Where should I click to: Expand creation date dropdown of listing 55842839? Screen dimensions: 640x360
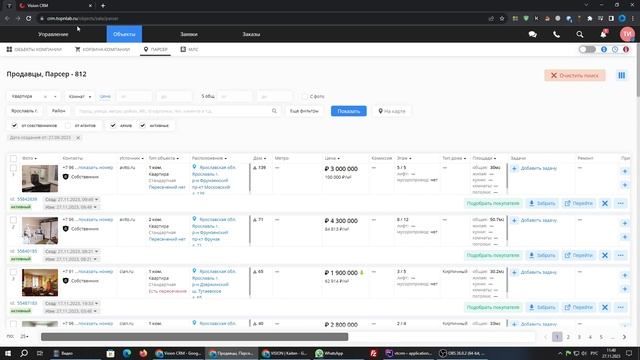[x=71, y=200]
